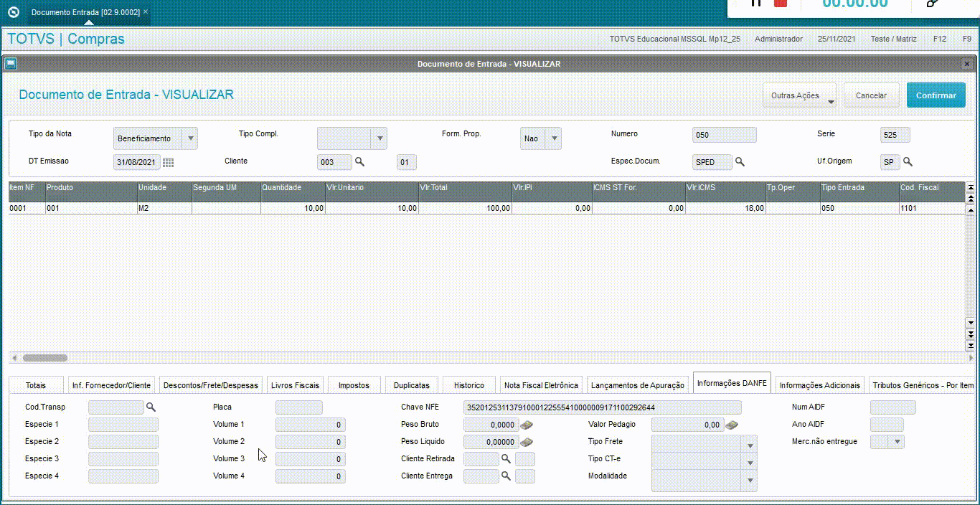
Task: Switch to the Duplicatas tab
Action: pyautogui.click(x=412, y=385)
